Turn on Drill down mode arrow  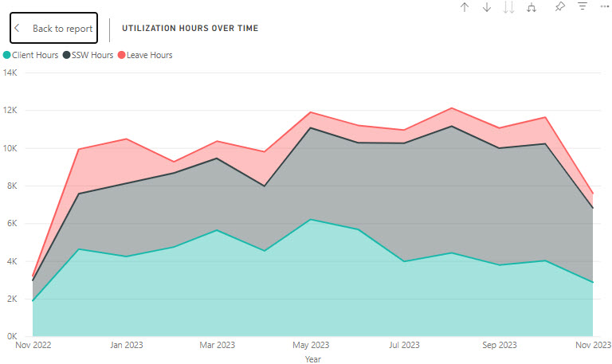tap(487, 7)
